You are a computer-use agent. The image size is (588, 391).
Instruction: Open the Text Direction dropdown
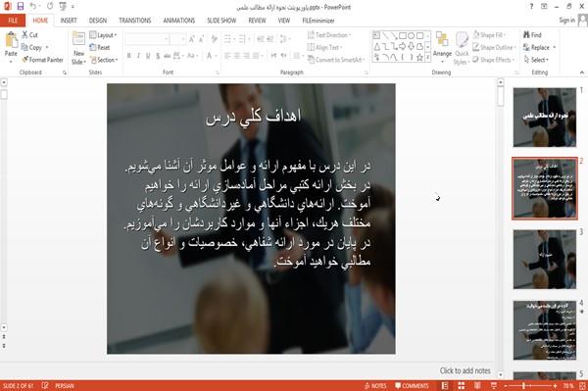329,35
